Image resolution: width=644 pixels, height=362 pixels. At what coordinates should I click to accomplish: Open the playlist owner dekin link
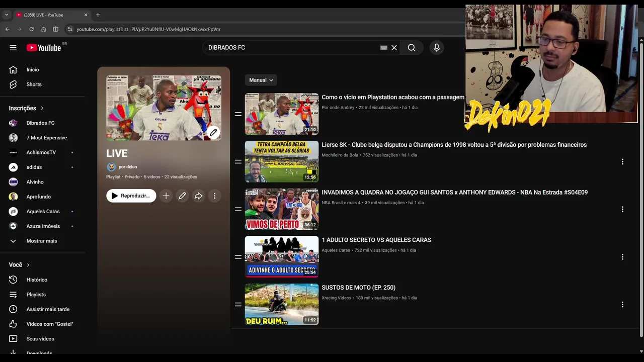coord(128,167)
